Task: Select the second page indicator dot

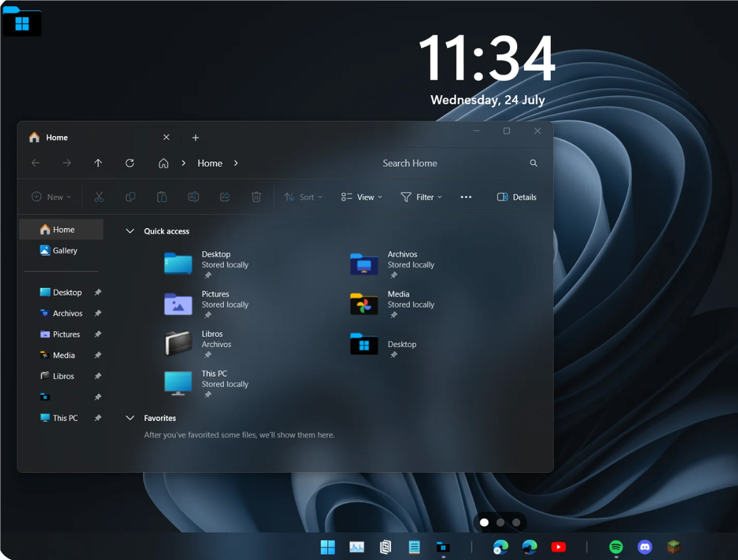Action: tap(500, 522)
